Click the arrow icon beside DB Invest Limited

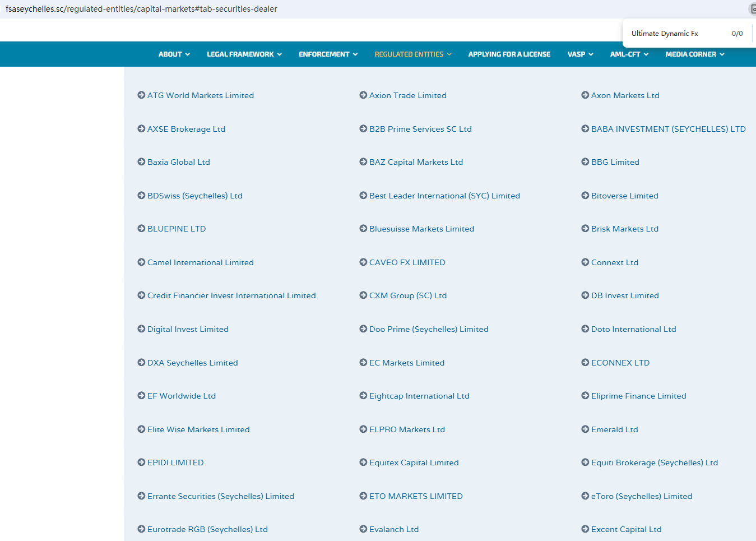(x=585, y=295)
